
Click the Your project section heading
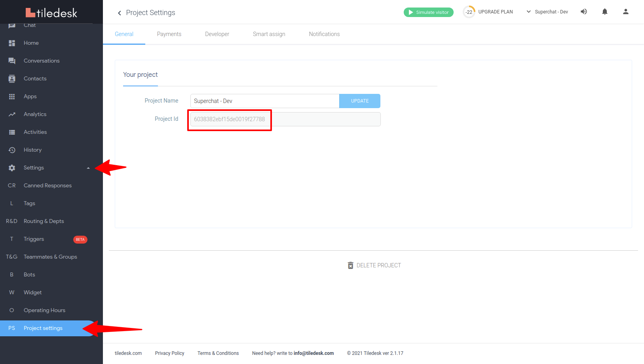pyautogui.click(x=140, y=74)
